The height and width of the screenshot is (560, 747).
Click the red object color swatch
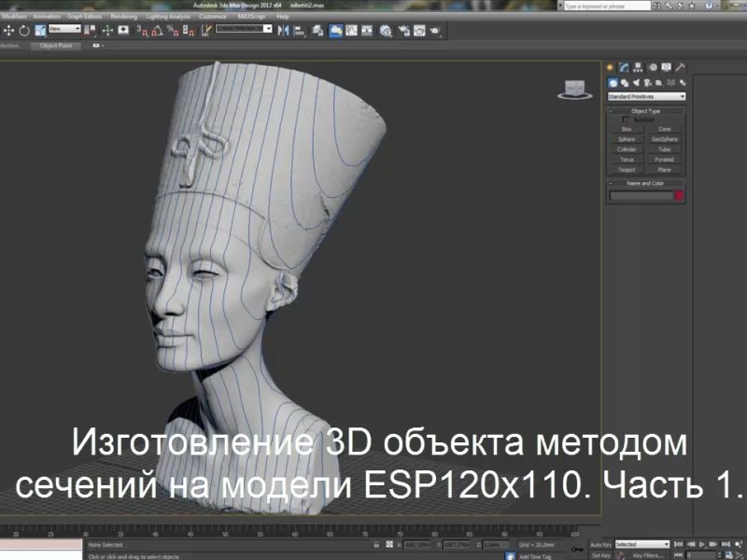pos(680,196)
